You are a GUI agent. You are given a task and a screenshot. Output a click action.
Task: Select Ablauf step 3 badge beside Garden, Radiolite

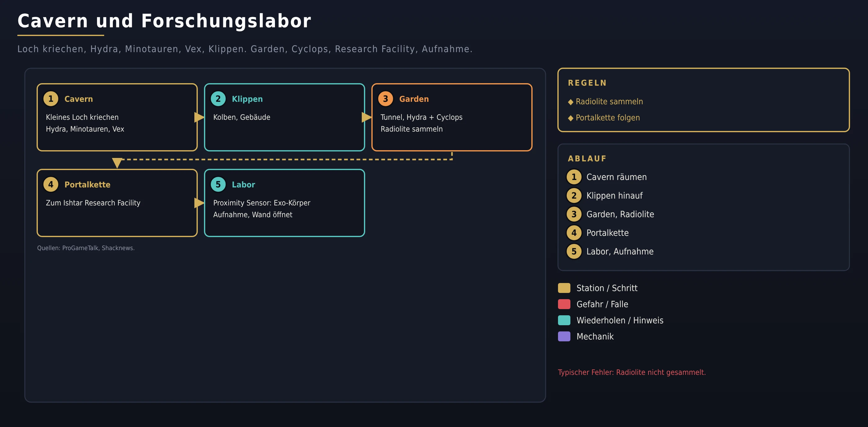[574, 214]
